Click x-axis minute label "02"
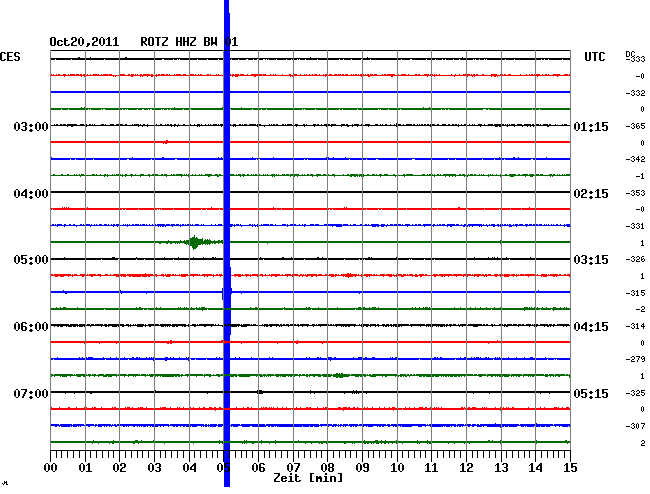The image size is (650, 494). point(119,468)
